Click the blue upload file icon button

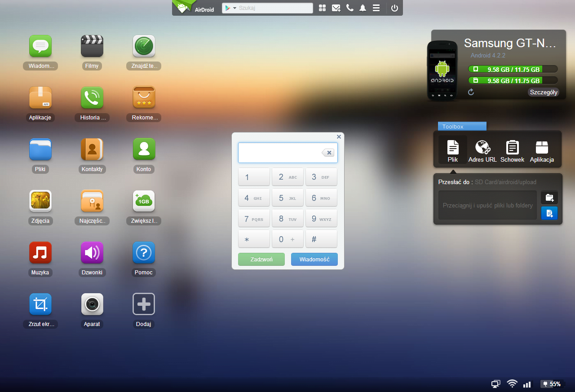pos(549,213)
